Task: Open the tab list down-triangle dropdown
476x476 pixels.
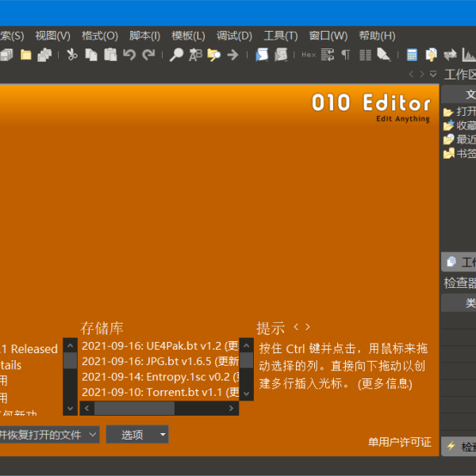Action: pyautogui.click(x=433, y=74)
